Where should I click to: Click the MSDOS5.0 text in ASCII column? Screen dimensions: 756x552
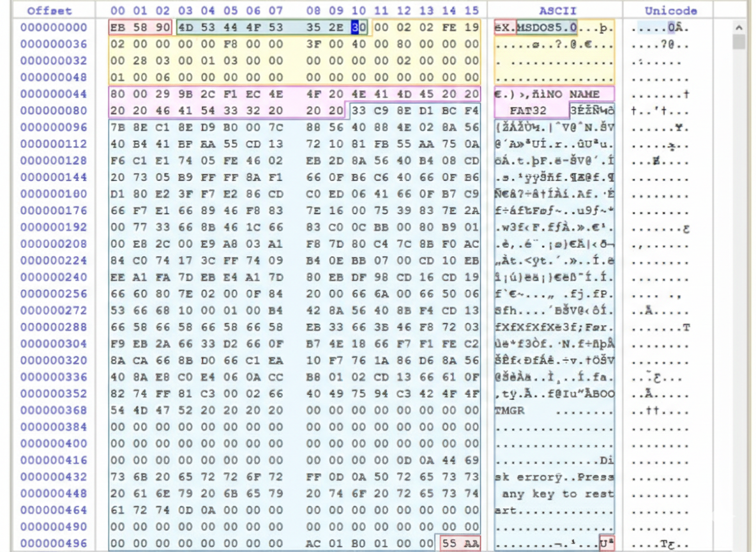(x=547, y=27)
